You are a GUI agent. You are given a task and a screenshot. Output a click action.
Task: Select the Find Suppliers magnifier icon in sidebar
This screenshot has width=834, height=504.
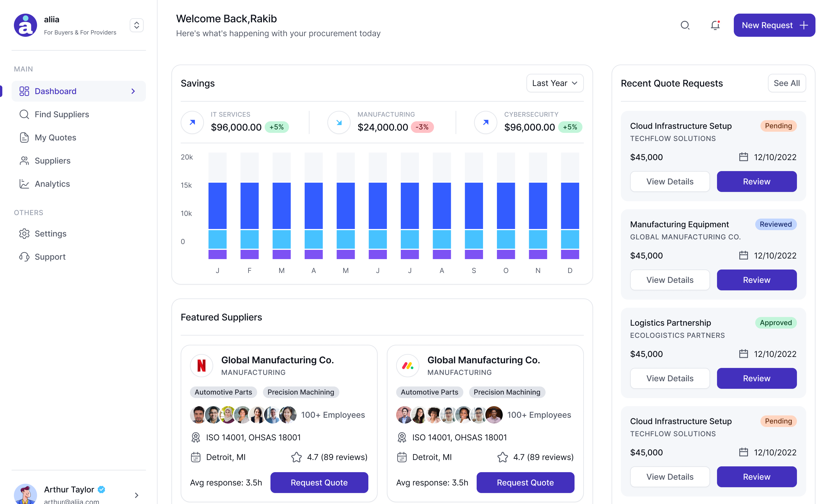(24, 114)
